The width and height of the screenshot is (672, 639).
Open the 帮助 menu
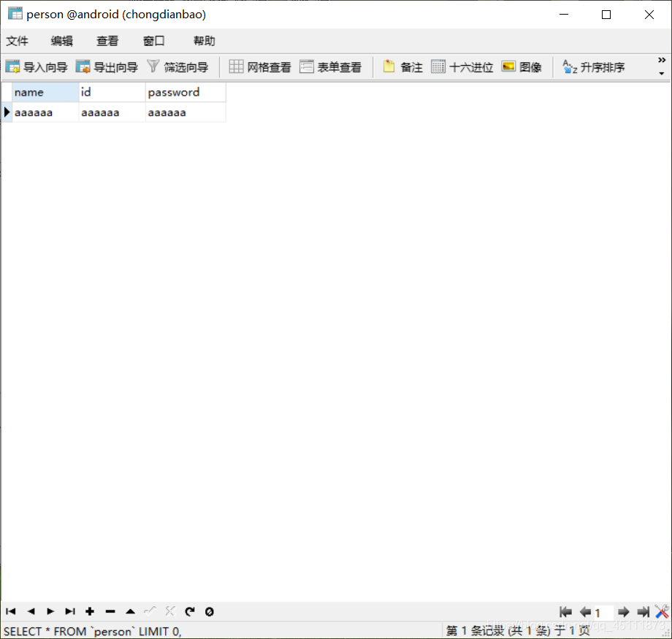[204, 41]
